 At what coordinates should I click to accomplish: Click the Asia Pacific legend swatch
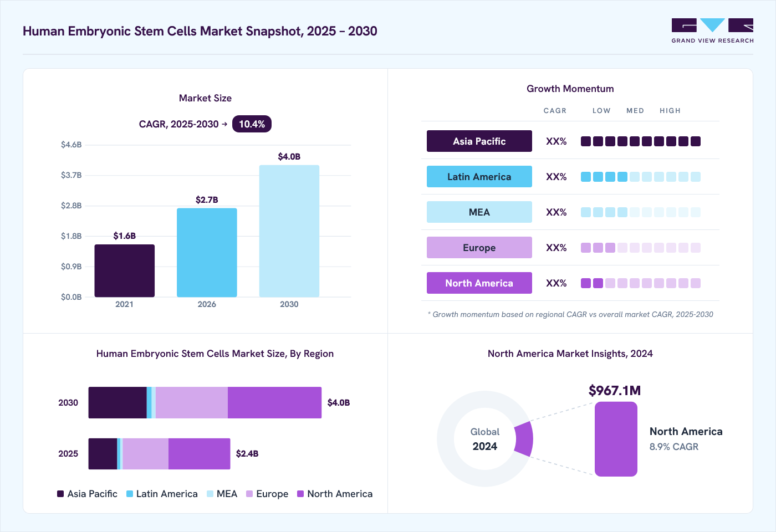pos(60,494)
